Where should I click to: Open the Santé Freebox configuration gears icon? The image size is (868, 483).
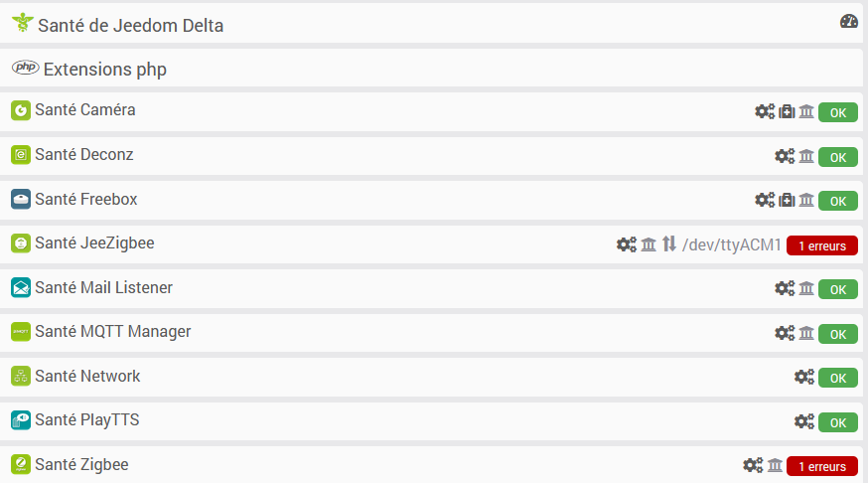click(x=765, y=200)
